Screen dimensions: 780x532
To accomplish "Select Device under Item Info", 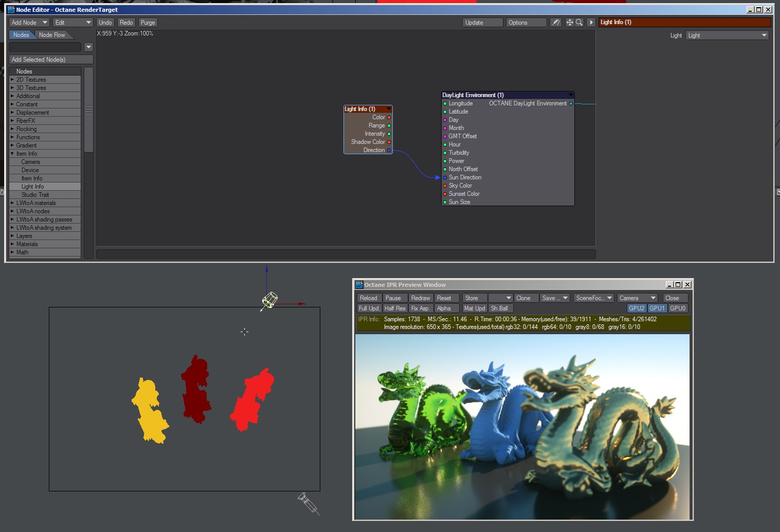I will [x=45, y=170].
